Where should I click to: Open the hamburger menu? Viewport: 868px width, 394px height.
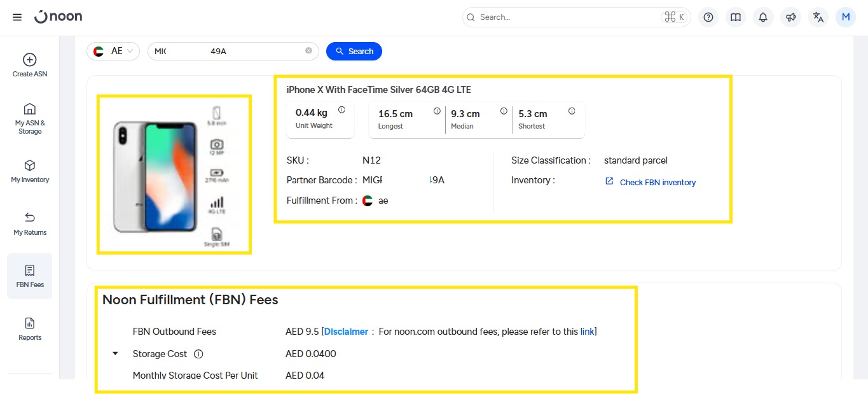17,17
